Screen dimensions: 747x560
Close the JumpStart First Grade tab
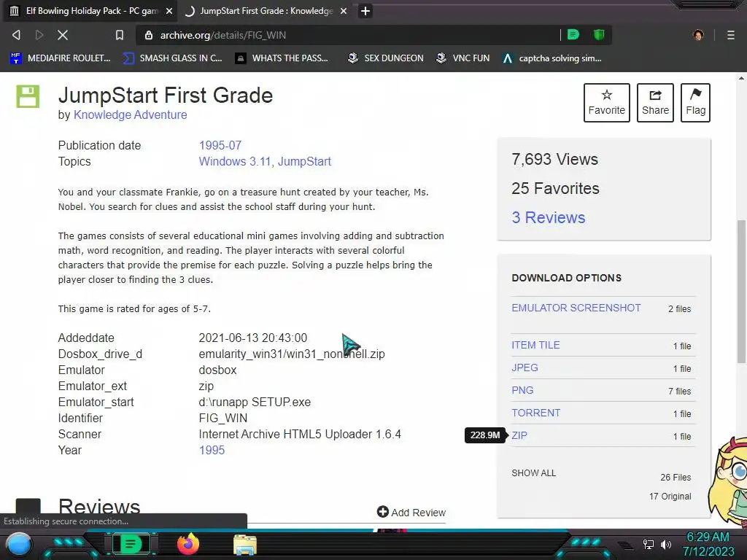(344, 11)
